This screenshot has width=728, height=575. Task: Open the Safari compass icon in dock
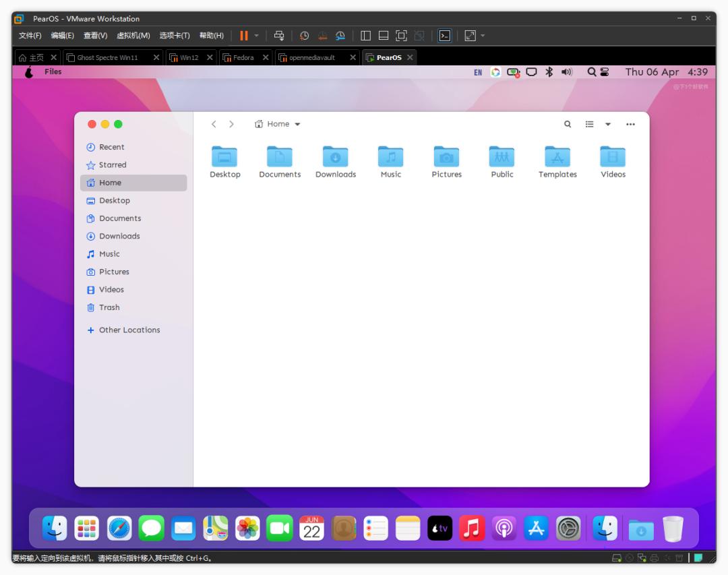(x=119, y=528)
